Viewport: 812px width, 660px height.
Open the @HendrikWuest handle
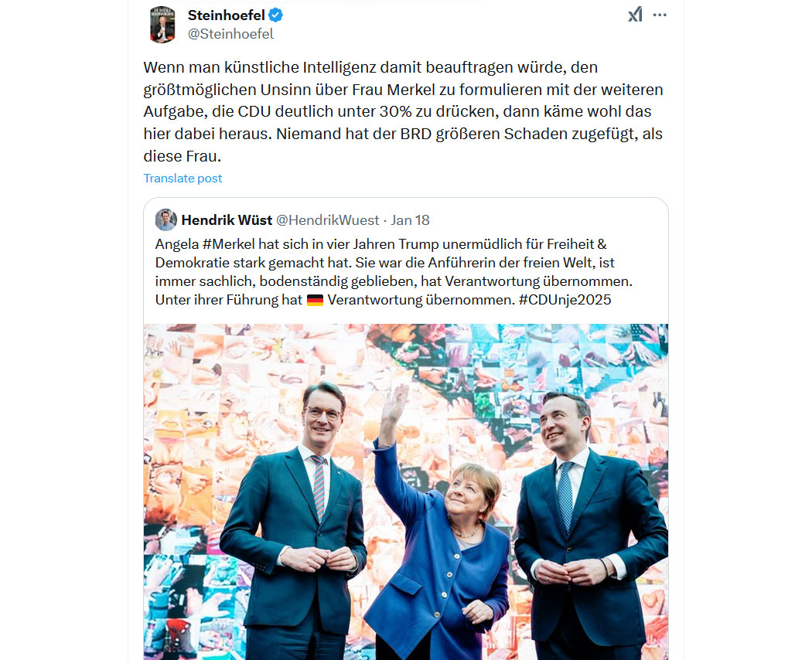pos(327,220)
